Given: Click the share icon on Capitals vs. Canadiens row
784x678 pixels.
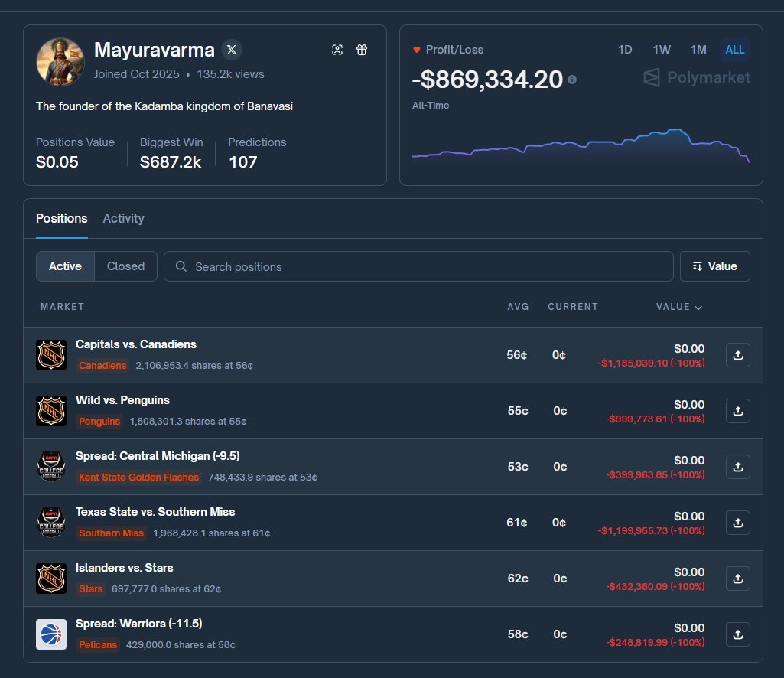Looking at the screenshot, I should coord(737,354).
